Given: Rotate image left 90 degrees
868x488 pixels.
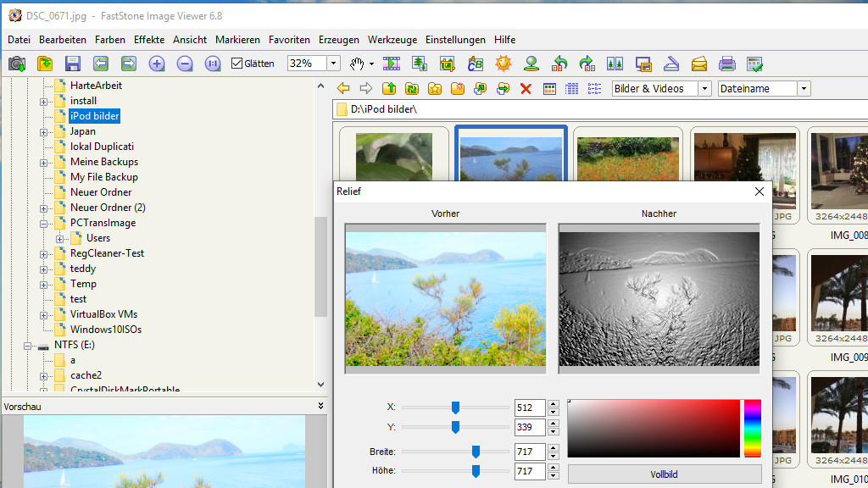Looking at the screenshot, I should click(559, 64).
